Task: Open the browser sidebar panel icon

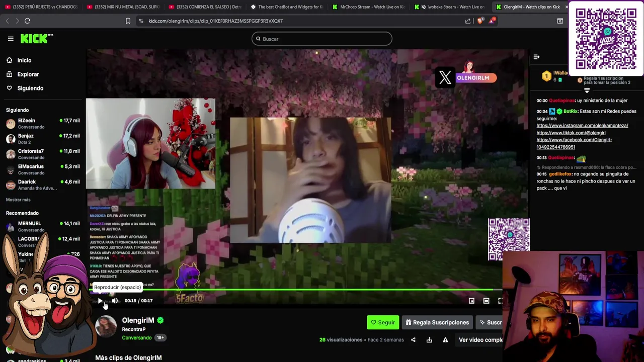Action: (560, 21)
